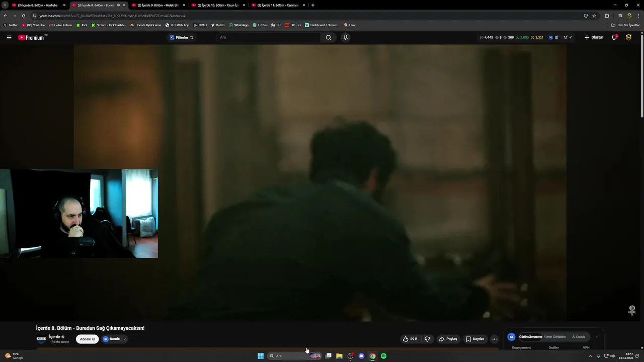
Task: Close the İçerde 9. Bölüm tab
Action: (x=184, y=5)
